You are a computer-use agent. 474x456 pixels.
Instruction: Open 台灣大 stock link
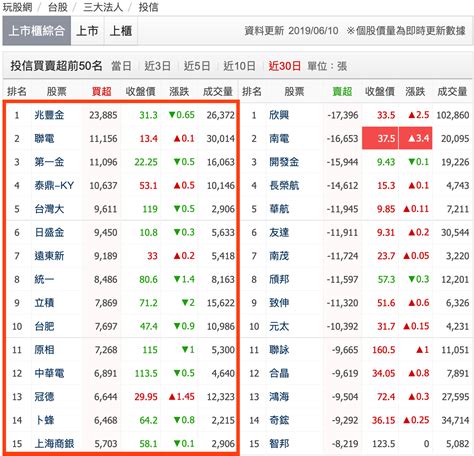[x=49, y=209]
